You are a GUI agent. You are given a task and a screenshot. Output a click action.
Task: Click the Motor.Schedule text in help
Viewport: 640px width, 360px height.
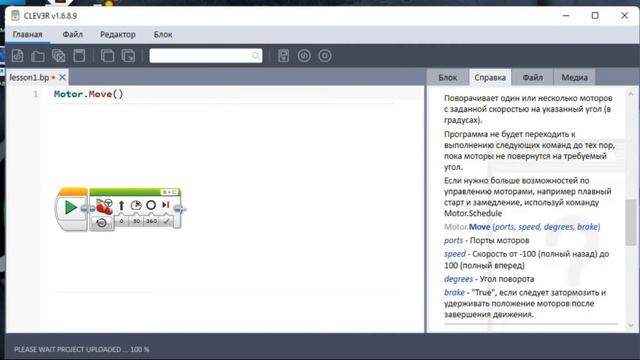473,213
